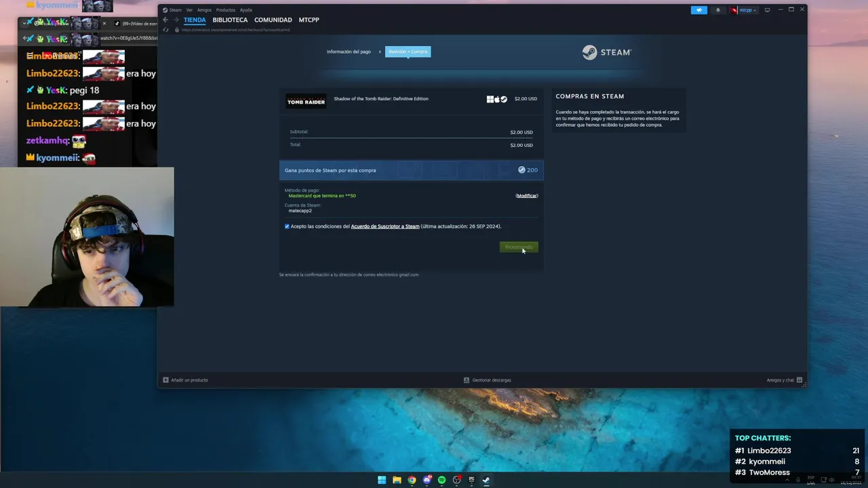Click the Mastercard que termina en **50 text
The height and width of the screenshot is (488, 868).
point(322,196)
